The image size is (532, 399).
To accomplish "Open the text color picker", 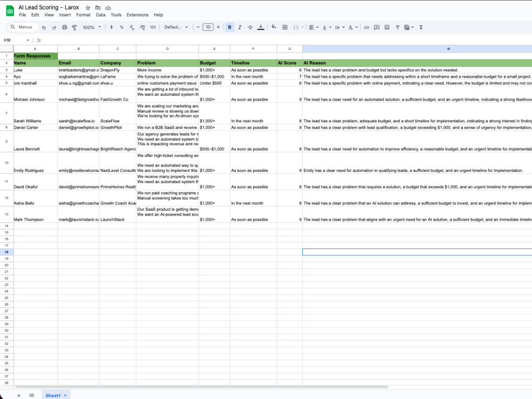I will pyautogui.click(x=261, y=27).
